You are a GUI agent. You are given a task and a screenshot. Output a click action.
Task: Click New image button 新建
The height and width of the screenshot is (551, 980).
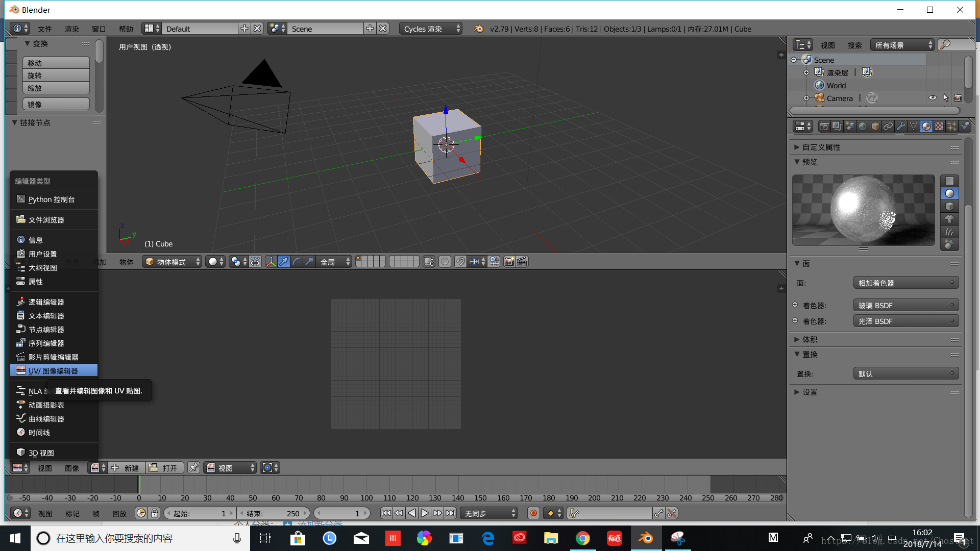click(x=126, y=468)
